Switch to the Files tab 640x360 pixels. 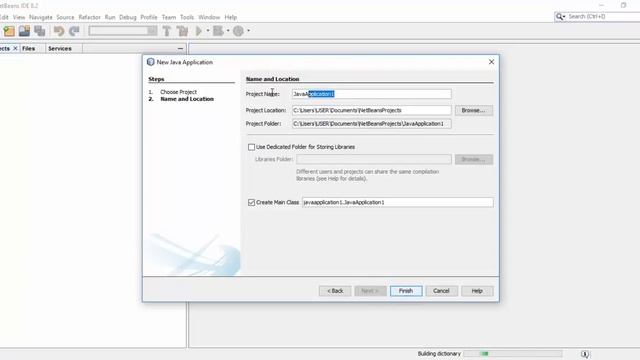29,49
